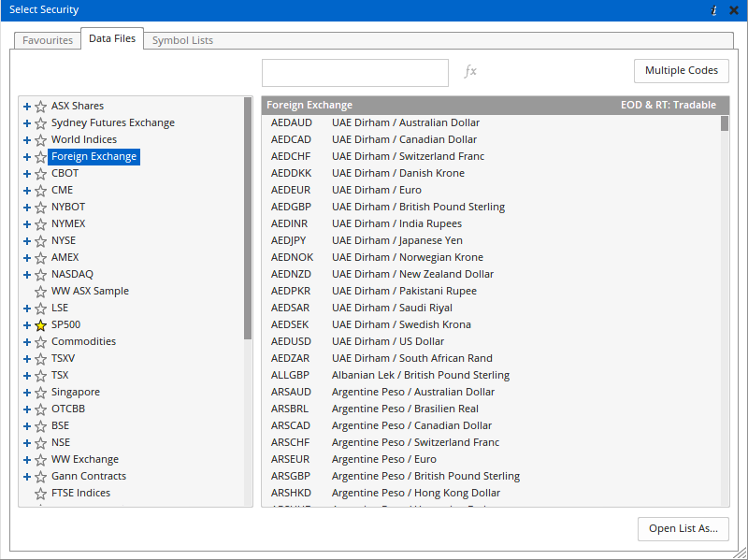
Task: Toggle star for Sydney Futures Exchange
Action: 41,123
